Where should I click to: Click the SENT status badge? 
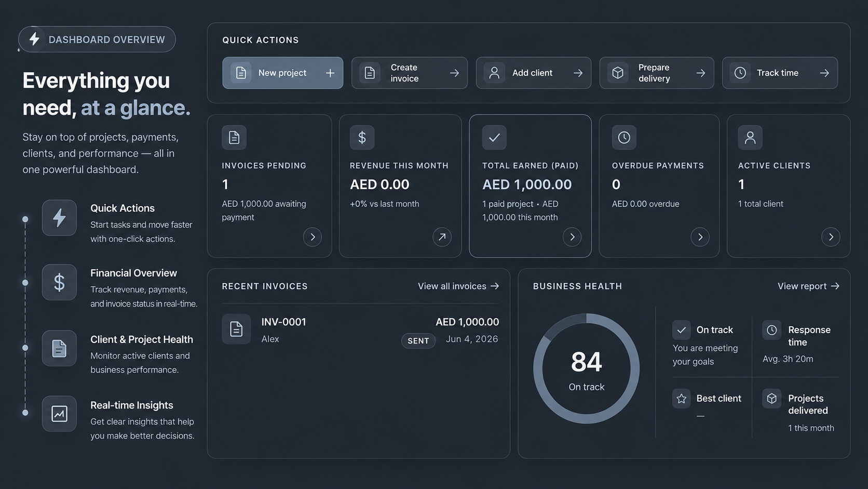(418, 341)
